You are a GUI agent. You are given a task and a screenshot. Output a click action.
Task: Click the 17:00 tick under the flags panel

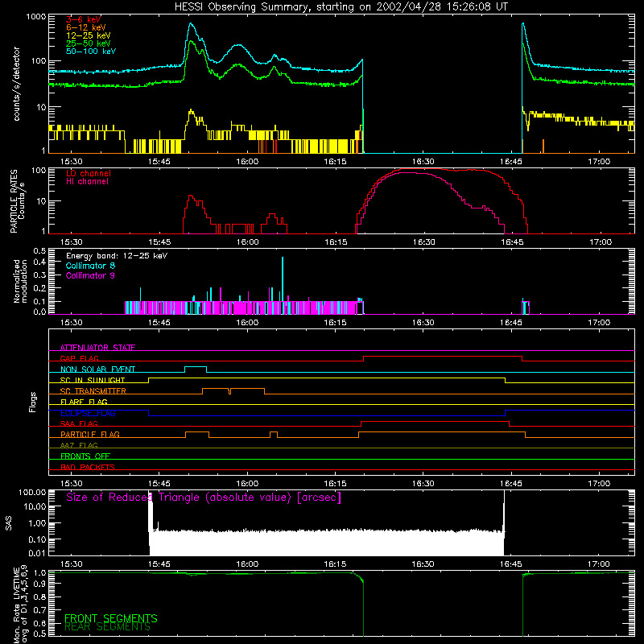click(x=599, y=484)
